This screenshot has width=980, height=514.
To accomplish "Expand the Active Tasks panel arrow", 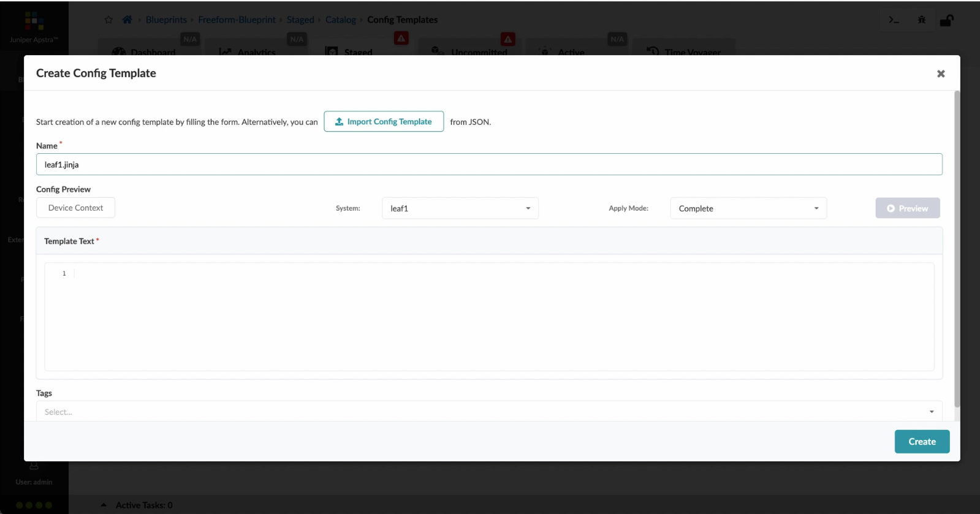I will point(104,505).
